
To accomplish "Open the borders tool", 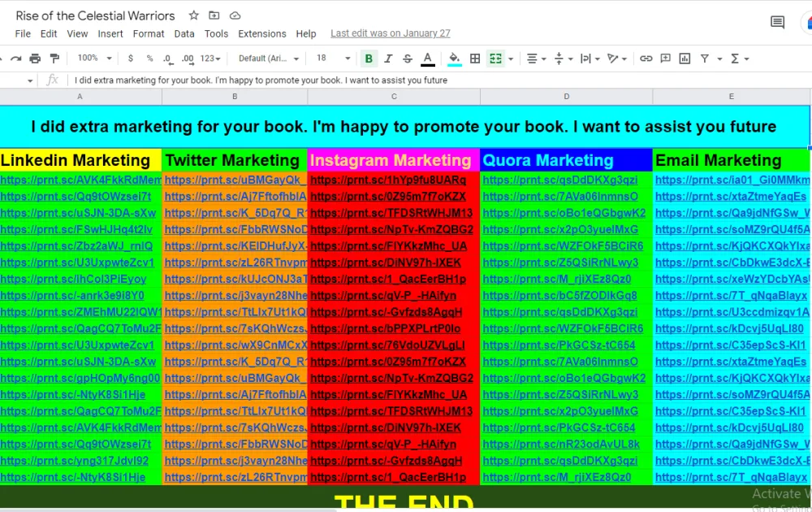I will pyautogui.click(x=475, y=59).
